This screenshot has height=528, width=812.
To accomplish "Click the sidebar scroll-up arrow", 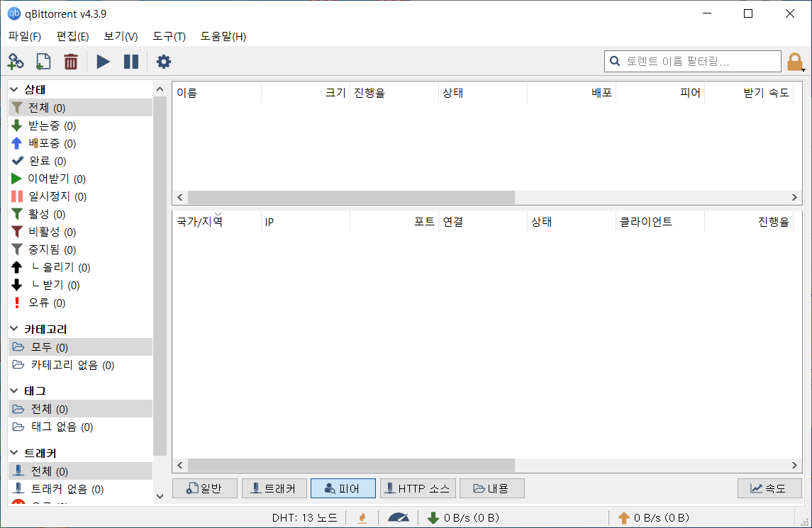I will click(x=160, y=89).
